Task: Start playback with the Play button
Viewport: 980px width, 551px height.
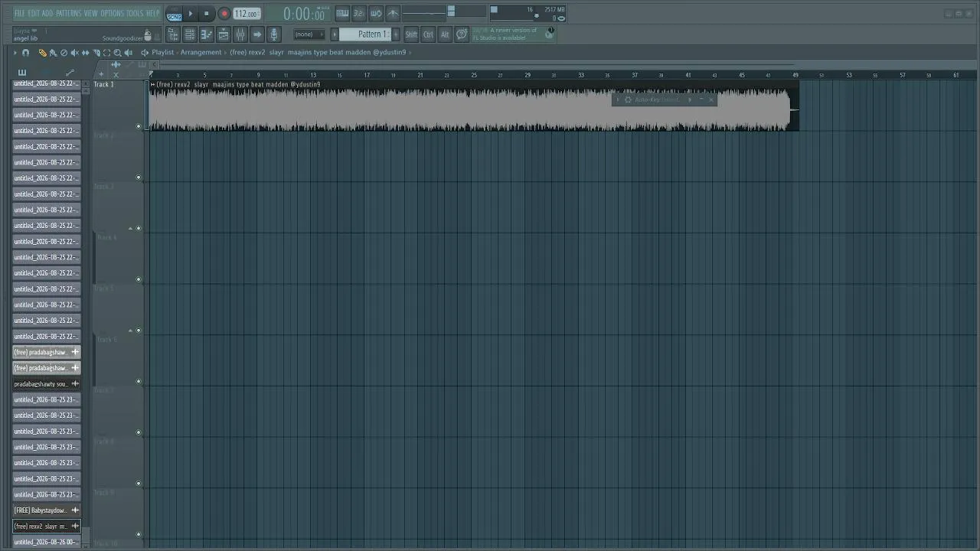Action: coord(191,14)
